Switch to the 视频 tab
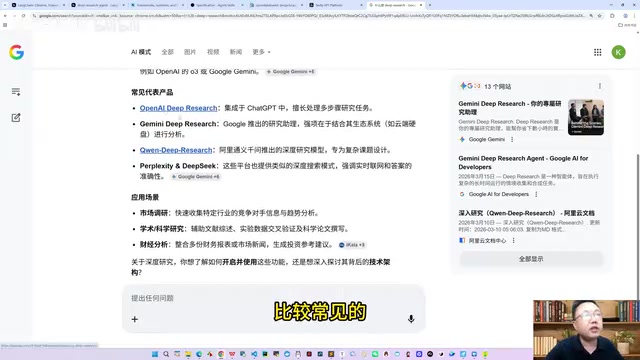The width and height of the screenshot is (640, 360). 213,52
